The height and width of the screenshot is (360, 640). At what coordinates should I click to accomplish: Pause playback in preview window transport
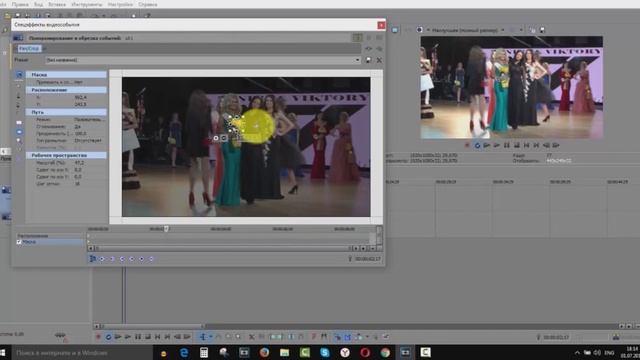(507, 145)
